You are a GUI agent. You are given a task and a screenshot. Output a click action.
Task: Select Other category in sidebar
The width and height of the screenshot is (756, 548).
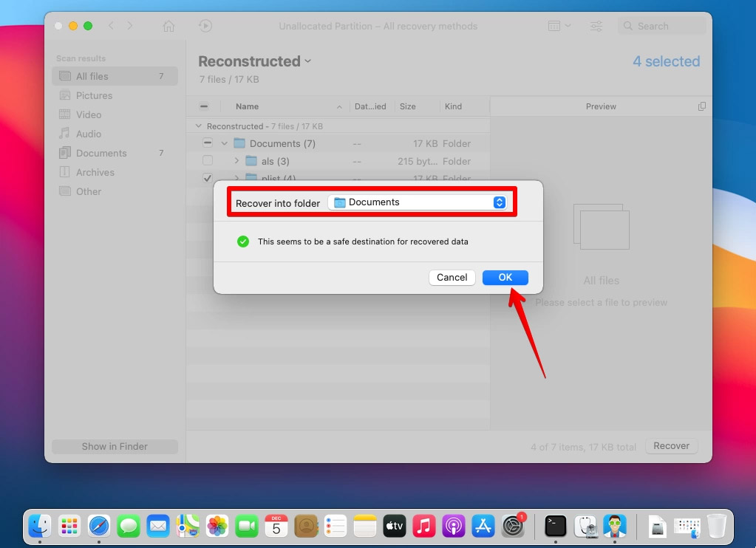pos(115,191)
